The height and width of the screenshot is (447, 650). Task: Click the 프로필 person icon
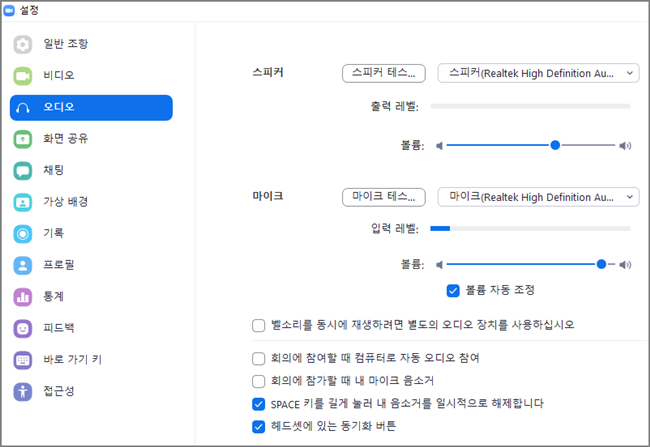pyautogui.click(x=23, y=265)
